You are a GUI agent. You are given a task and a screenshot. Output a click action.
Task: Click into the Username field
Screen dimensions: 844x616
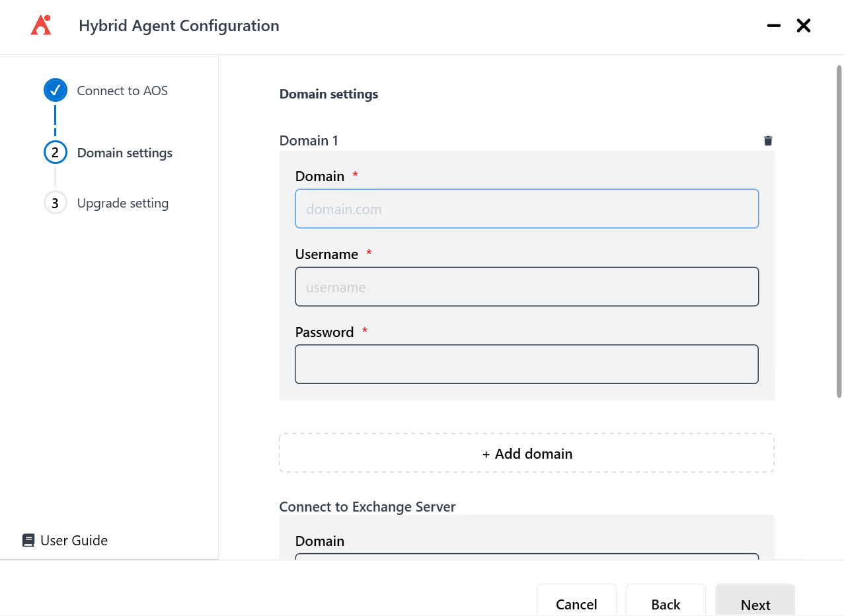(527, 287)
